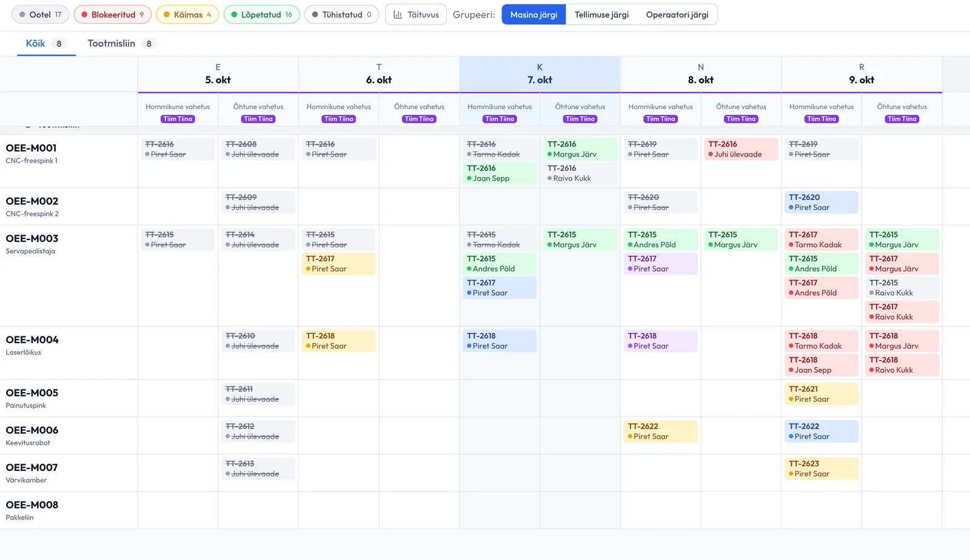The image size is (970, 560).
Task: Open machine OEE-M006 Keevitusrobot
Action: 69,436
